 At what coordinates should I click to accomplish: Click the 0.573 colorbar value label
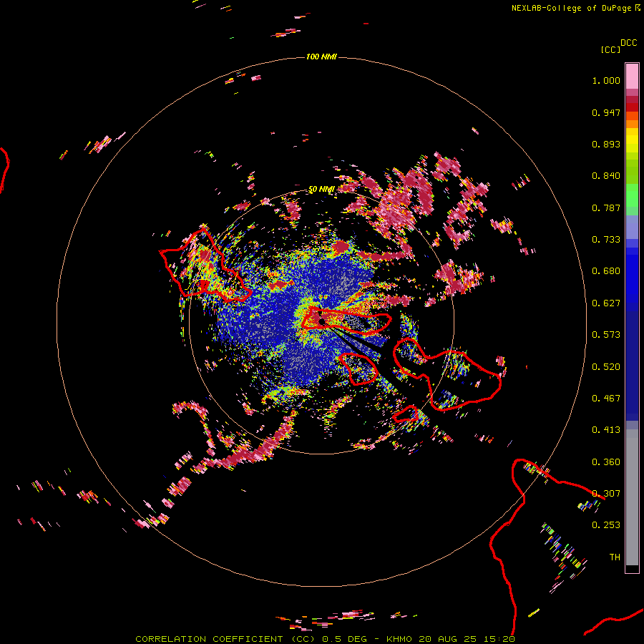coord(606,335)
